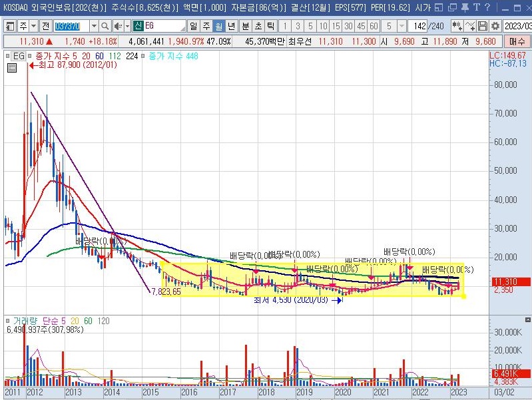Viewport: 532px width, 400px height.
Task: Open chart settings gear icon
Action: pos(495,26)
